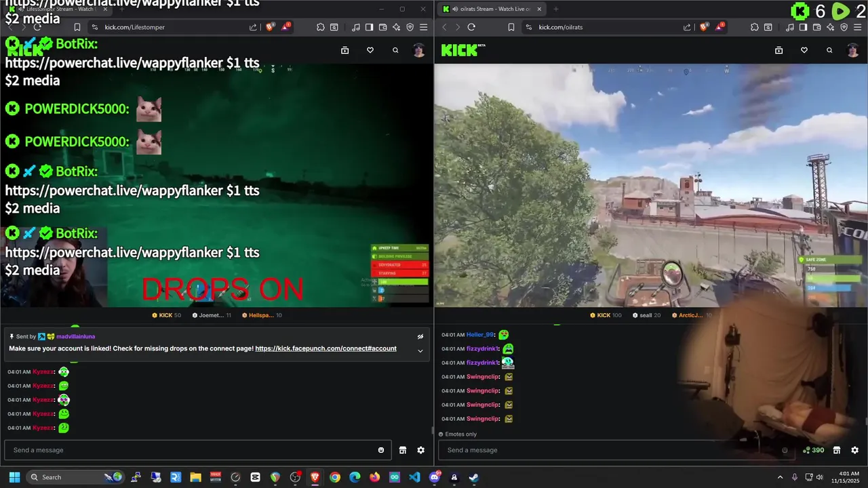Click Heller_99 username in oilrats chat

pos(480,335)
